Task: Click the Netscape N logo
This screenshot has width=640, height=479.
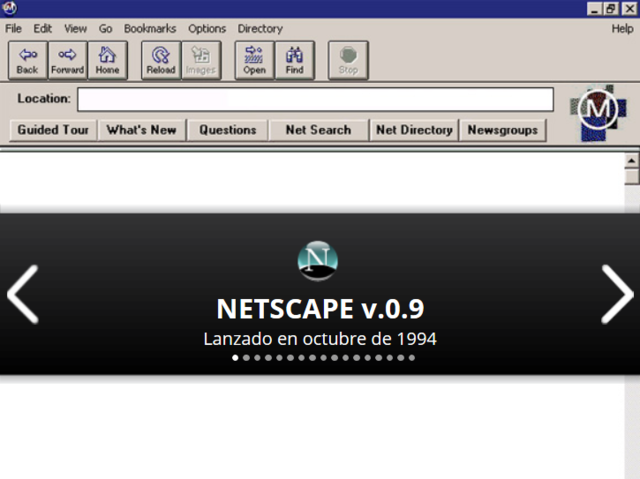Action: point(318,260)
